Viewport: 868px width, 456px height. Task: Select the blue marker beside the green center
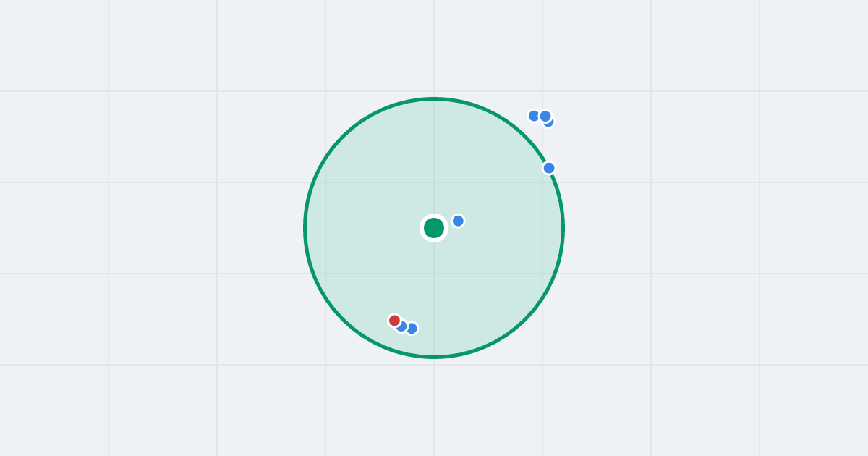458,221
